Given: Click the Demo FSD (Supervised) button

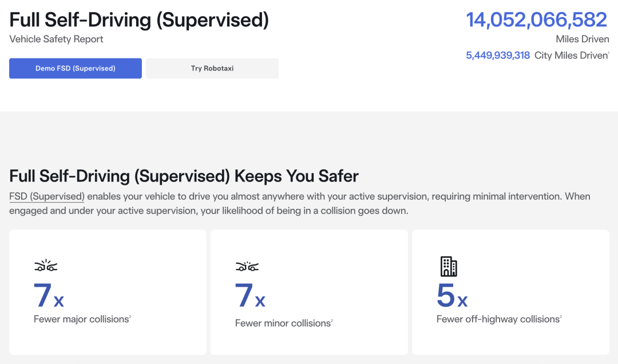Looking at the screenshot, I should [76, 68].
